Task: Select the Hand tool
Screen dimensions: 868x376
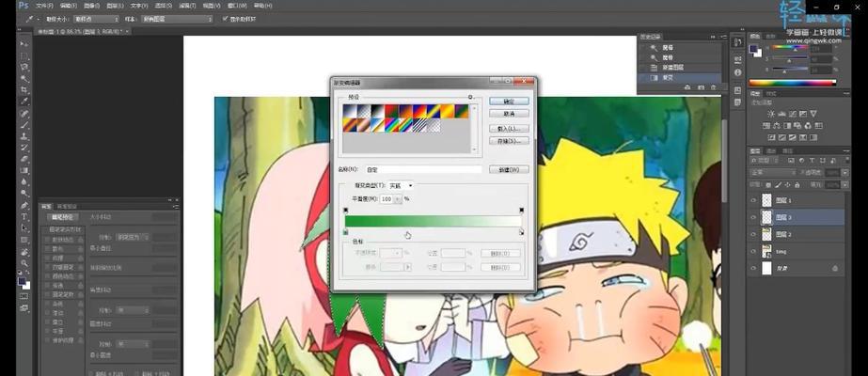Action: (x=24, y=252)
